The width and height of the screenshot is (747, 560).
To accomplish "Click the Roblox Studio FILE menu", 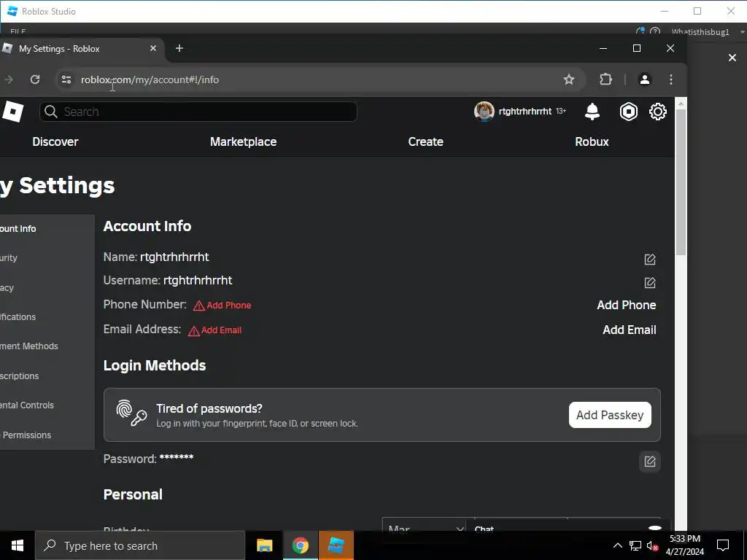I will click(18, 31).
